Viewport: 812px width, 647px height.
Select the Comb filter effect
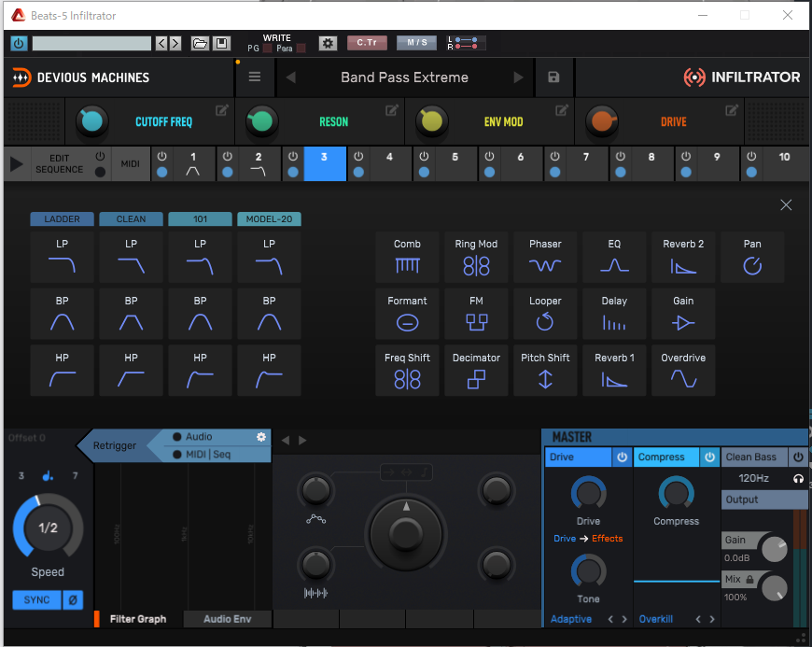(407, 258)
